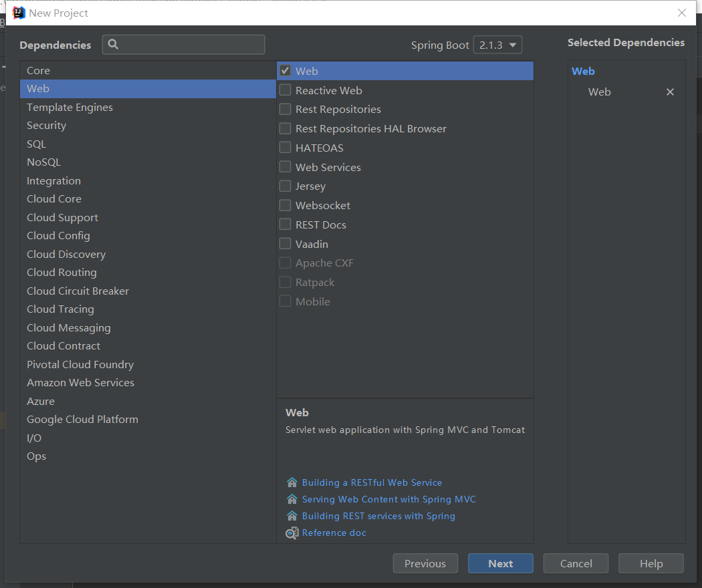
Task: Open the Cloud Messaging category
Action: click(148, 327)
